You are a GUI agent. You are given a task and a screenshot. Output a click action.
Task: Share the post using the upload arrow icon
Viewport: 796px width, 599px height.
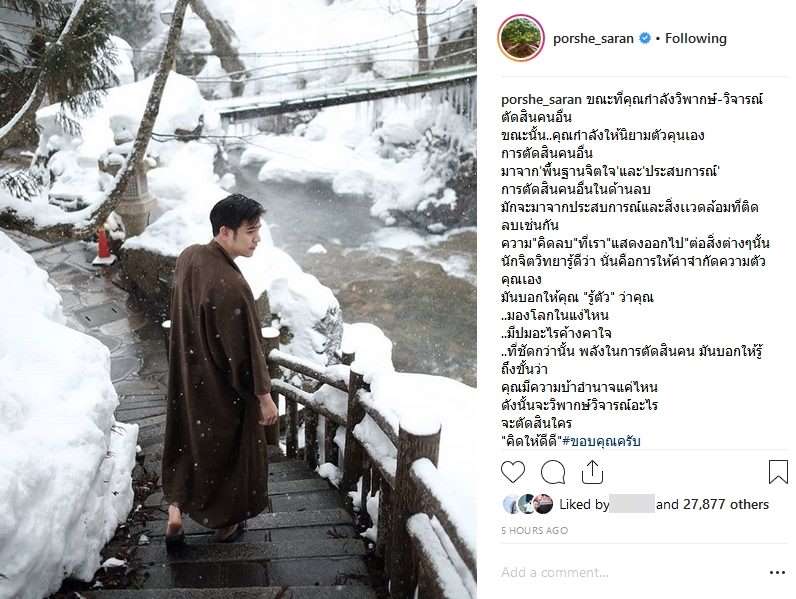[x=592, y=472]
